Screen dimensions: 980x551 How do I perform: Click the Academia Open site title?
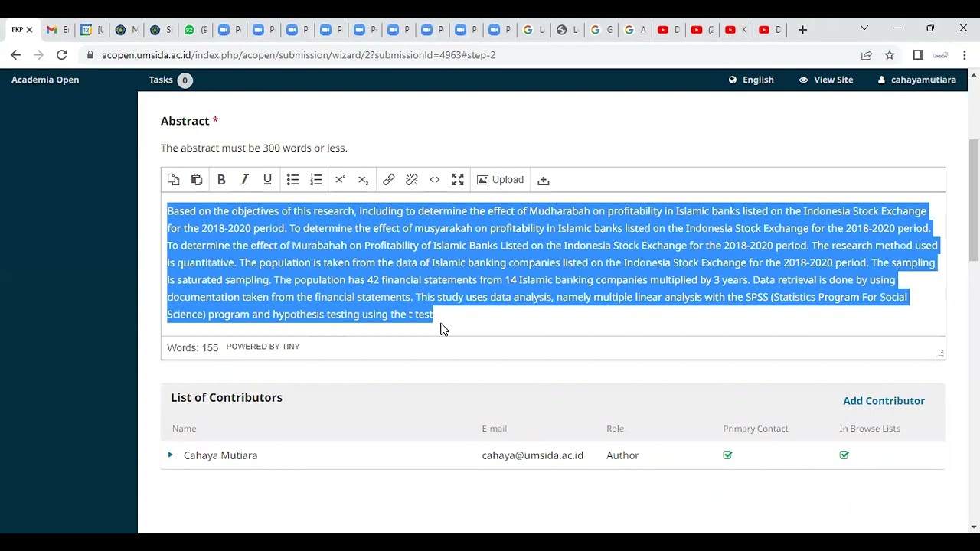pos(45,80)
